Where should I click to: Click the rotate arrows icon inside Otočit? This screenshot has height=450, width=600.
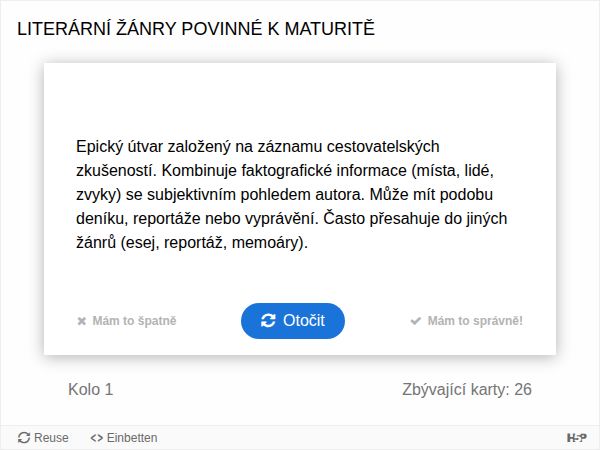tap(268, 321)
